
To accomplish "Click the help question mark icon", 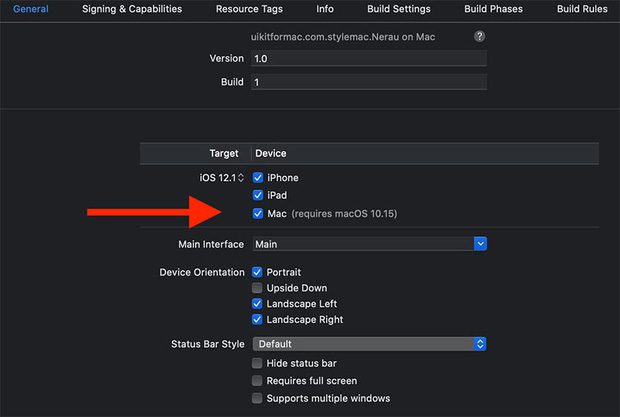I will (480, 36).
